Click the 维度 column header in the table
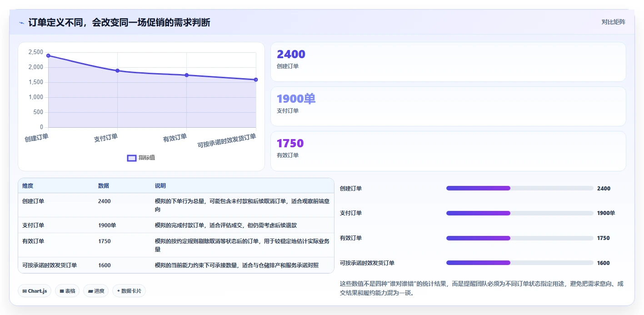The image size is (644, 315). tap(28, 186)
